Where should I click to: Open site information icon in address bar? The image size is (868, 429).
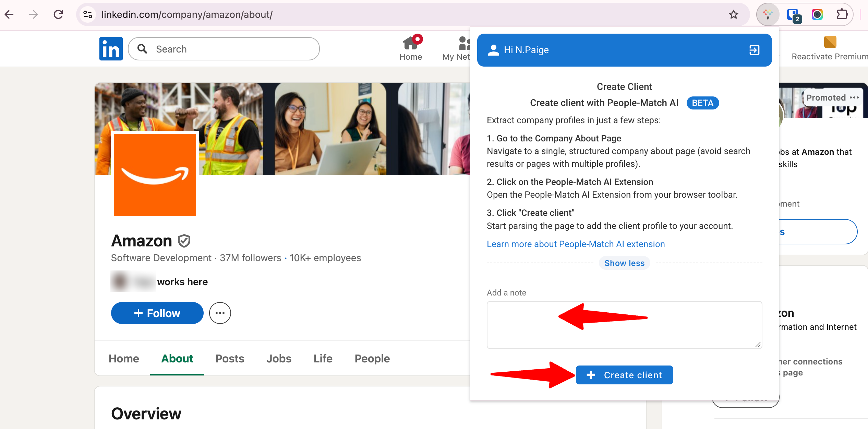[88, 14]
